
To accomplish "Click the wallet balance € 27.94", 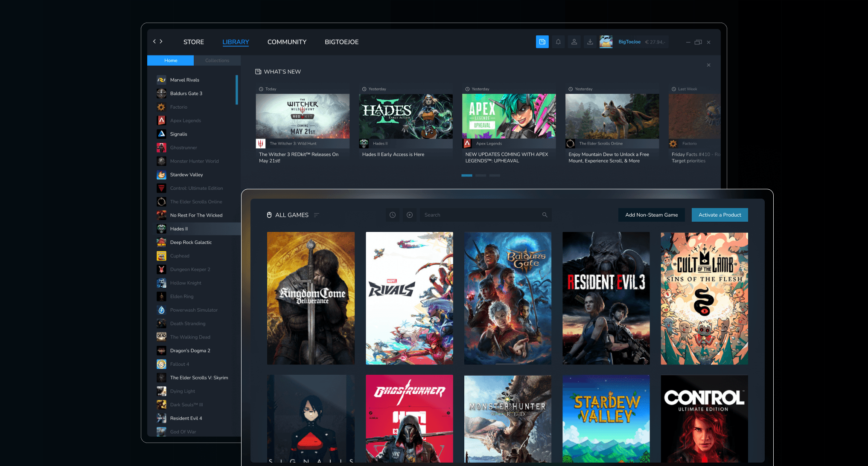I will [655, 42].
